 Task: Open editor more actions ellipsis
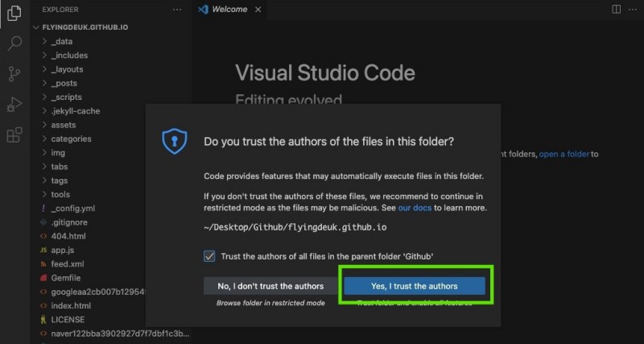pos(632,10)
